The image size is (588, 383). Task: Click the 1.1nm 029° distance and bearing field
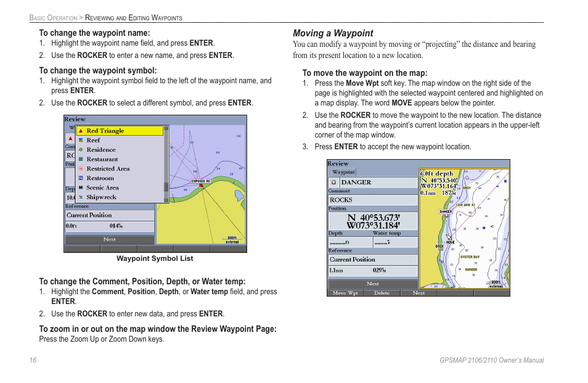coord(373,271)
